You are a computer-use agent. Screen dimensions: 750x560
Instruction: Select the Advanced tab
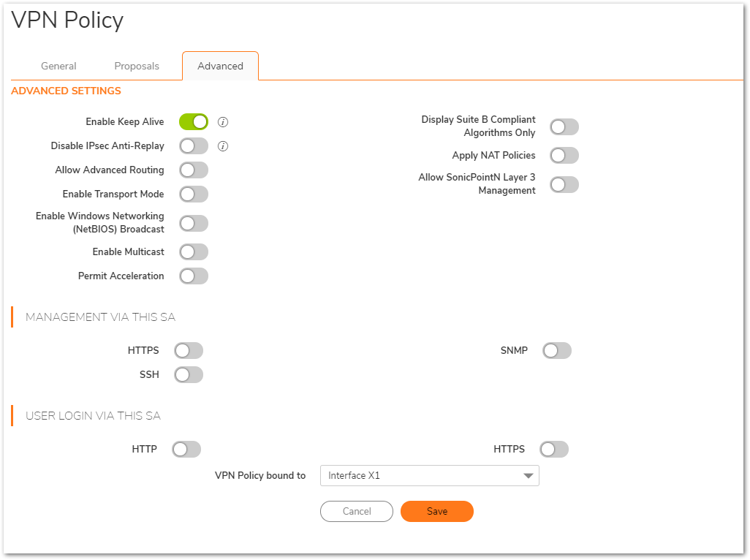[221, 66]
